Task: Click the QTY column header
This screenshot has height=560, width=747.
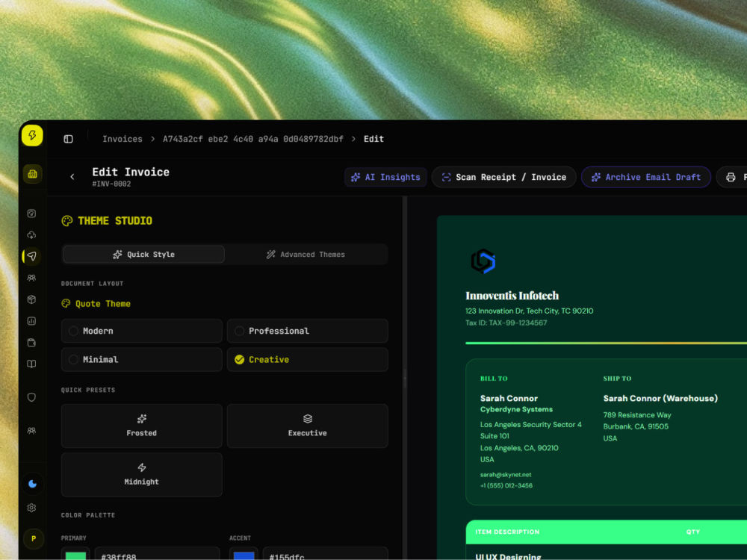Action: click(x=693, y=532)
